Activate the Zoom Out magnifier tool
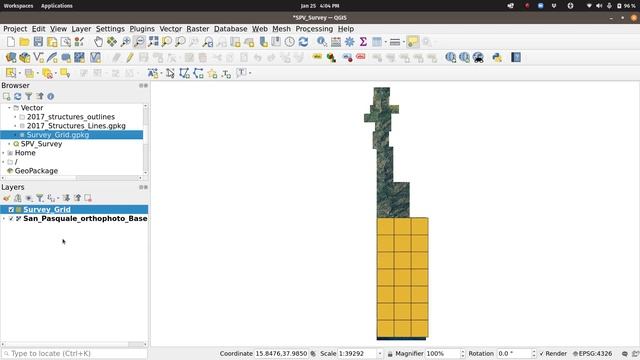This screenshot has width=640, height=360. [x=140, y=42]
